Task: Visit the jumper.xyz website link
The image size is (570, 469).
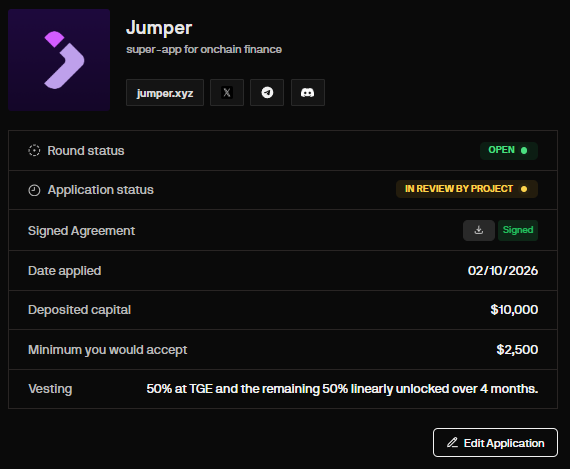Action: tap(165, 93)
